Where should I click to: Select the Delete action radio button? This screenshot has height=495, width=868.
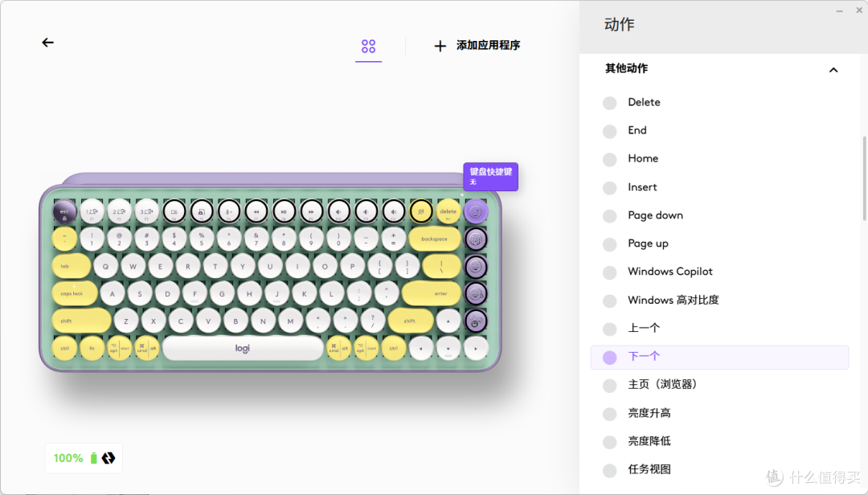(609, 103)
